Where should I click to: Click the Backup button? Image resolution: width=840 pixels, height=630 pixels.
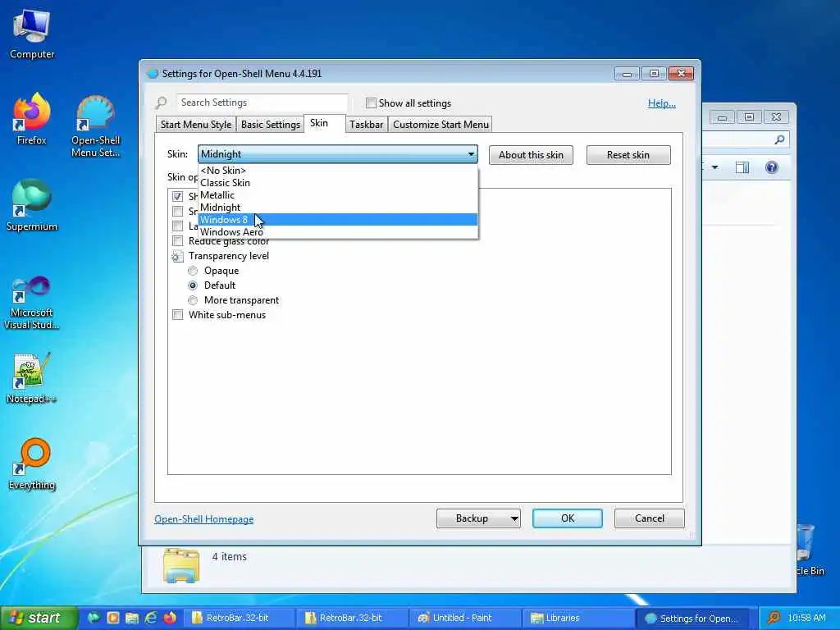472,518
